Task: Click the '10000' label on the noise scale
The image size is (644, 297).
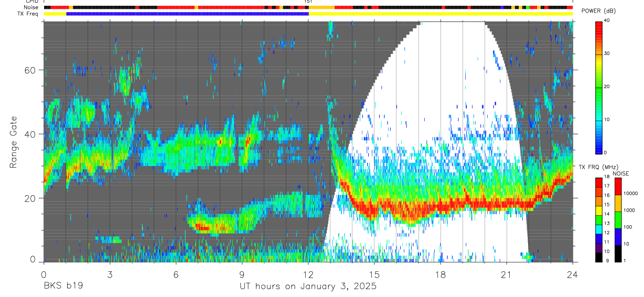Action: tap(630, 193)
